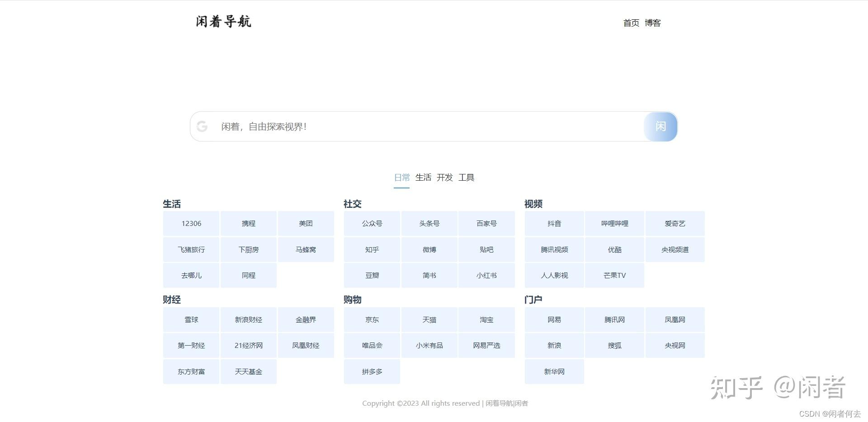Open 博客 in top navigation
This screenshot has height=422, width=868.
[653, 23]
